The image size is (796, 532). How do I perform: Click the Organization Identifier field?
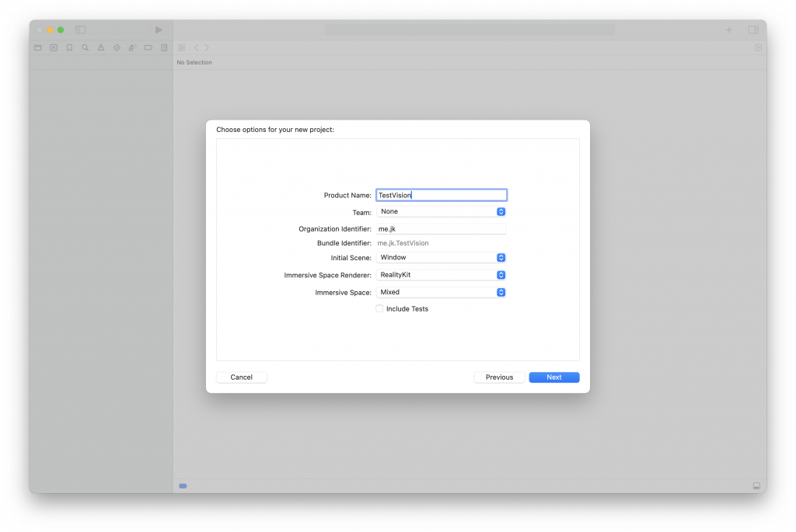[x=442, y=229]
